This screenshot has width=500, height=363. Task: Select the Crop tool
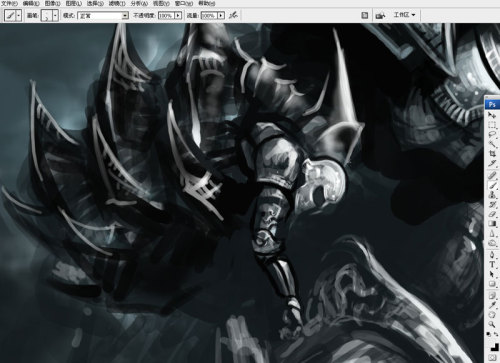492,154
